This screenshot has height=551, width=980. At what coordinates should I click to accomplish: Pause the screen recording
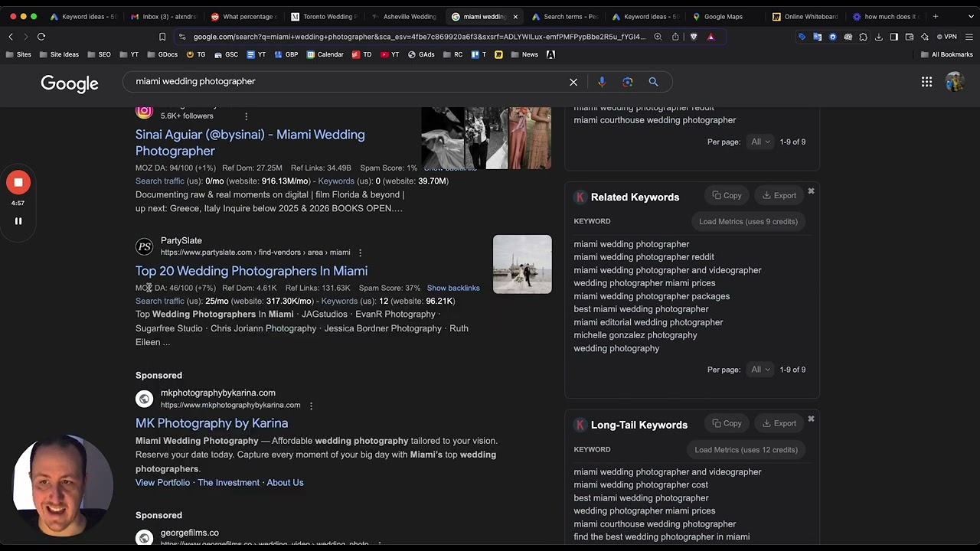[x=18, y=221]
